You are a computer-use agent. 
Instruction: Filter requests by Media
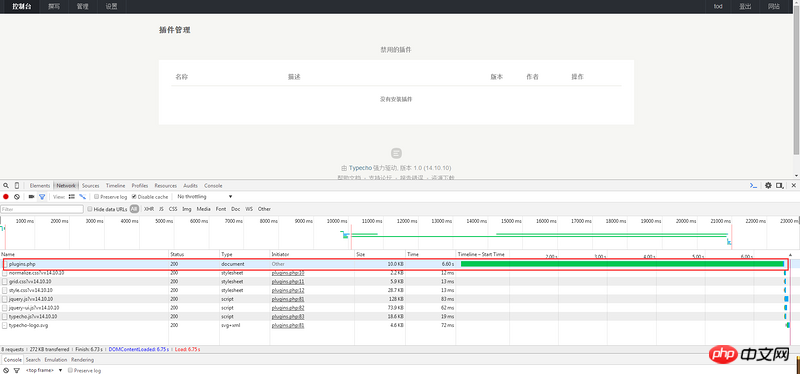coord(204,209)
